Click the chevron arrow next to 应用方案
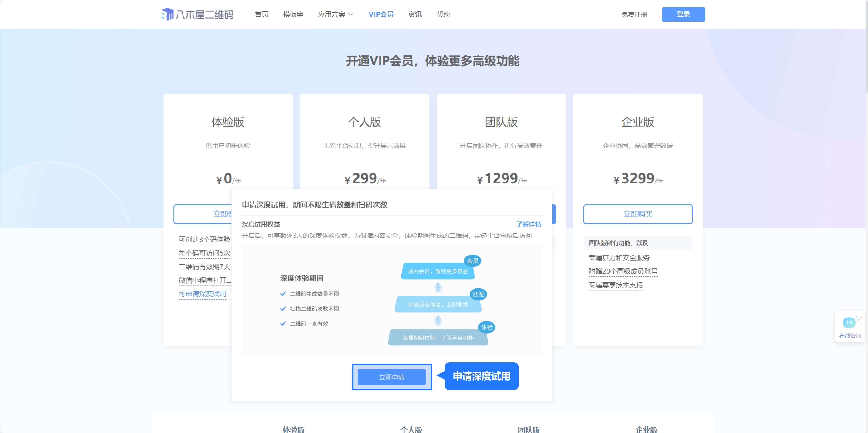Image resolution: width=868 pixels, height=433 pixels. point(351,15)
